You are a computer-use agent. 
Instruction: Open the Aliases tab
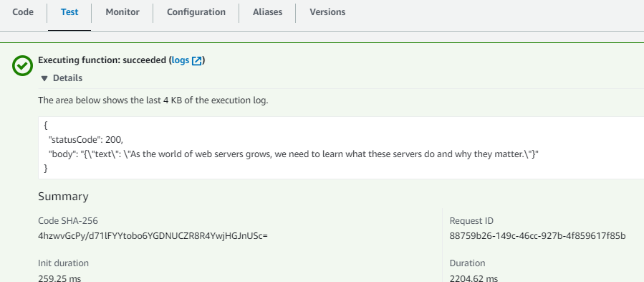tap(267, 12)
